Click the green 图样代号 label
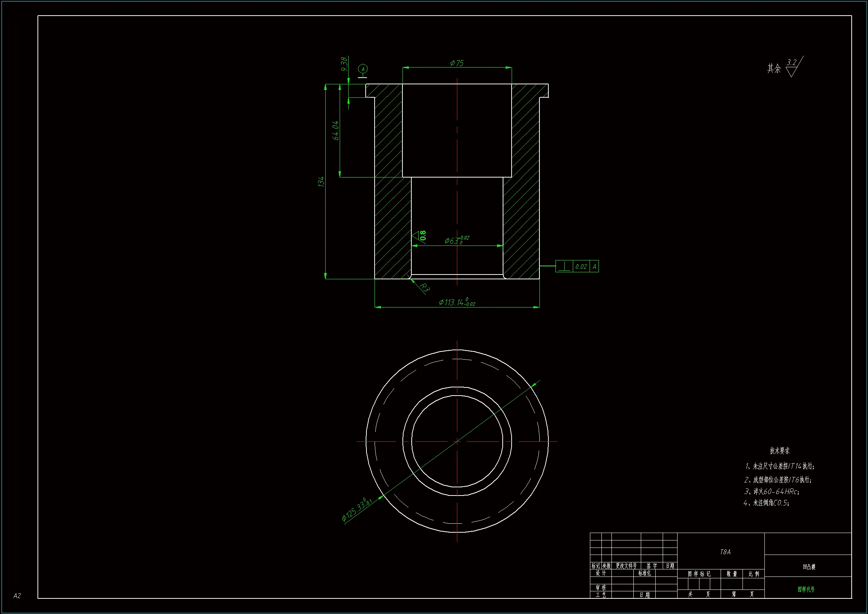Image resolution: width=868 pixels, height=614 pixels. (806, 589)
